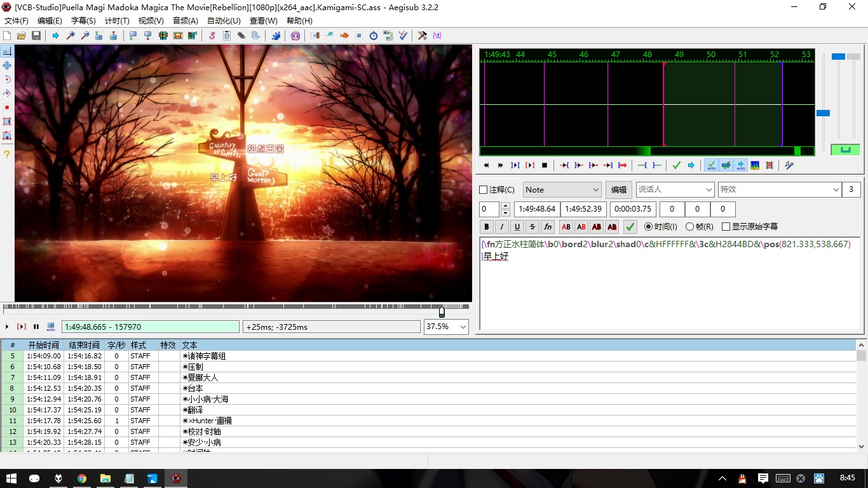The image size is (868, 488).
Task: Open the attachments paperclip icon
Action: tap(241, 36)
